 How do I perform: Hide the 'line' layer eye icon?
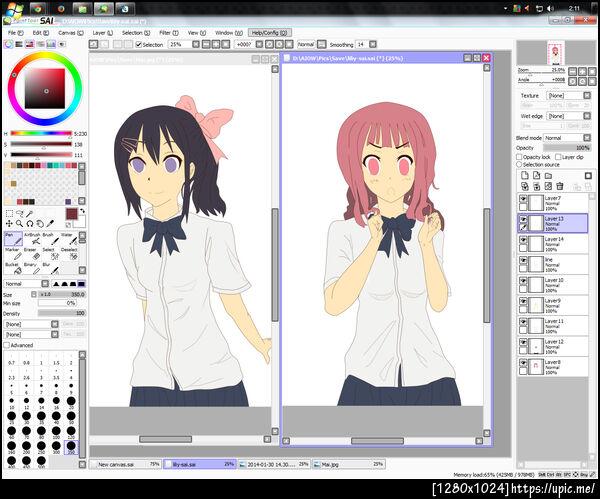(523, 260)
